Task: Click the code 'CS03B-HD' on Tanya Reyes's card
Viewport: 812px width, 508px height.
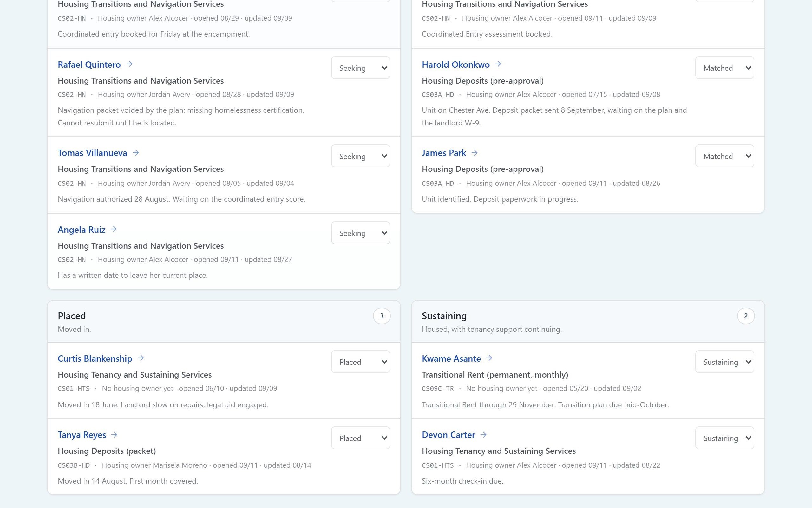Action: (74, 465)
